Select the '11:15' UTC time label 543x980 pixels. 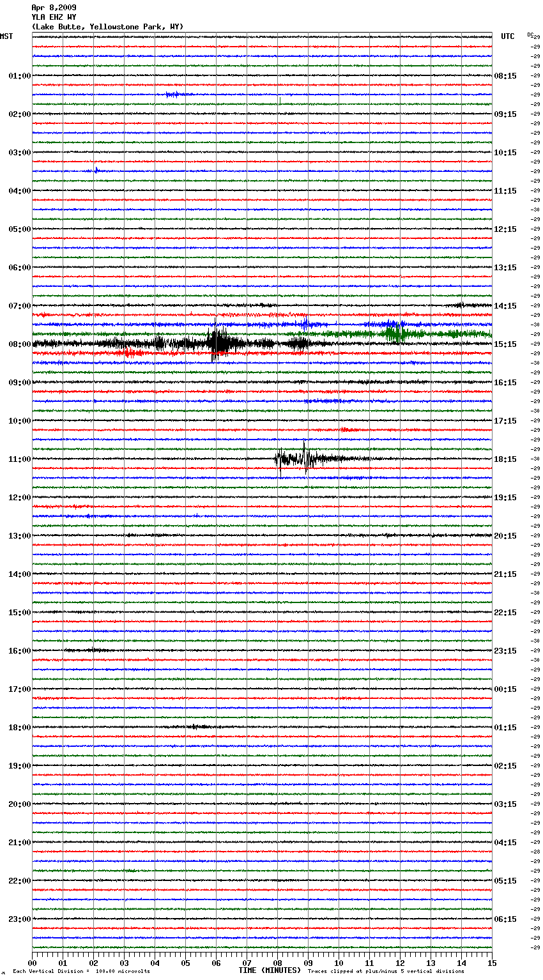(x=505, y=191)
